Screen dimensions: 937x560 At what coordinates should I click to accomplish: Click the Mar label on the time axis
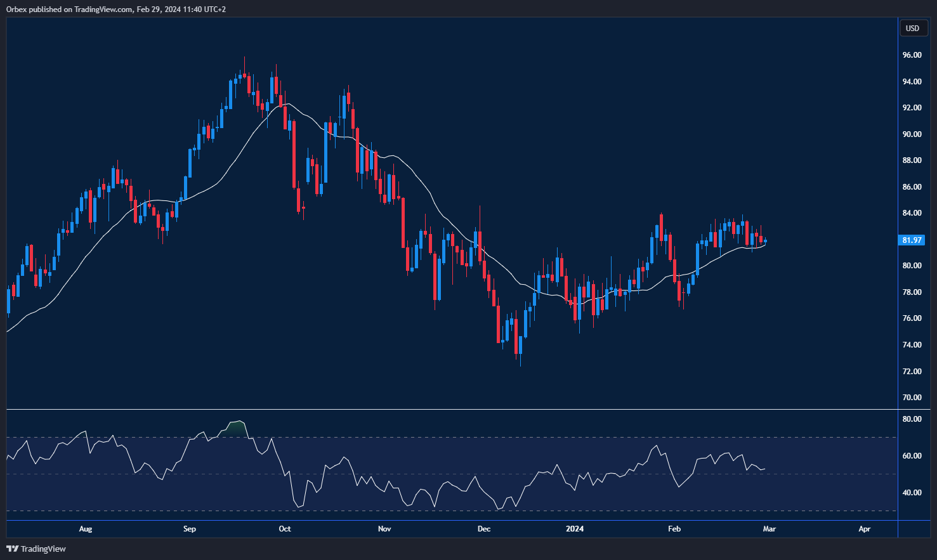769,528
